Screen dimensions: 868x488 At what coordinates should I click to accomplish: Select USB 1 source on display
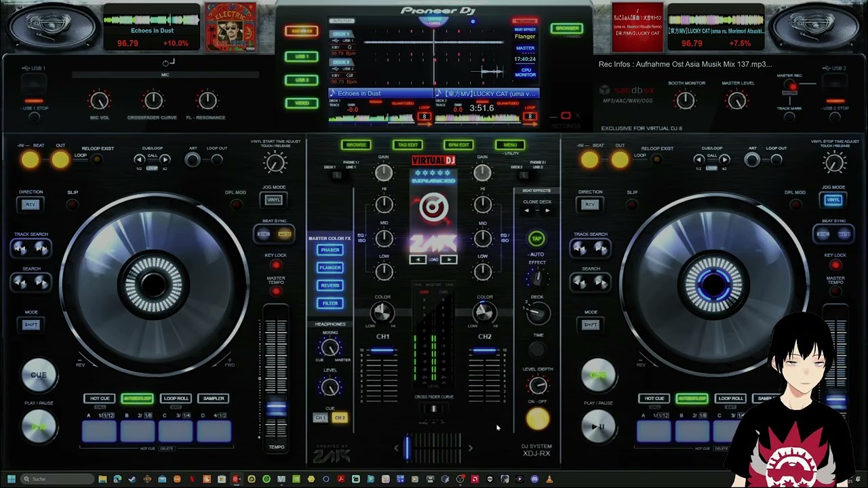302,56
